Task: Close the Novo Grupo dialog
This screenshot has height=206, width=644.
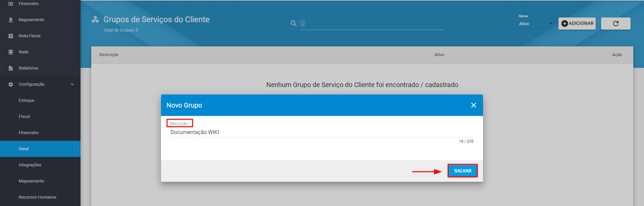Action: click(x=474, y=105)
